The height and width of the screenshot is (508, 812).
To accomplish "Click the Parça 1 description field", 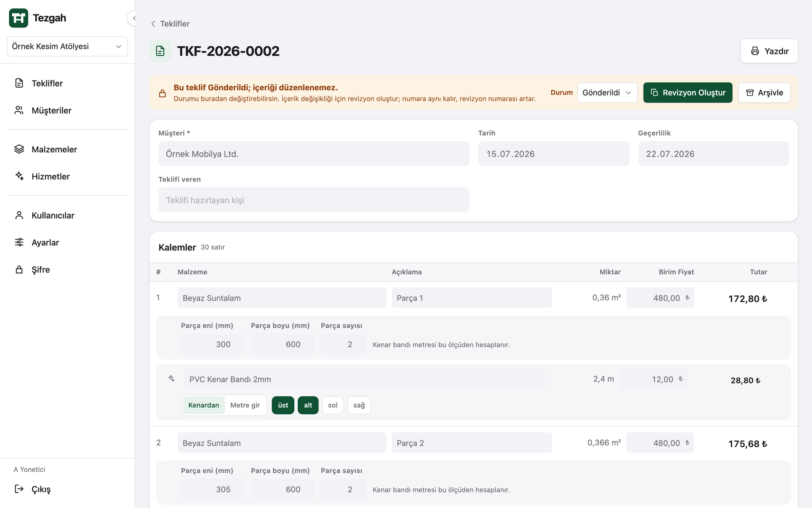I will (x=472, y=298).
